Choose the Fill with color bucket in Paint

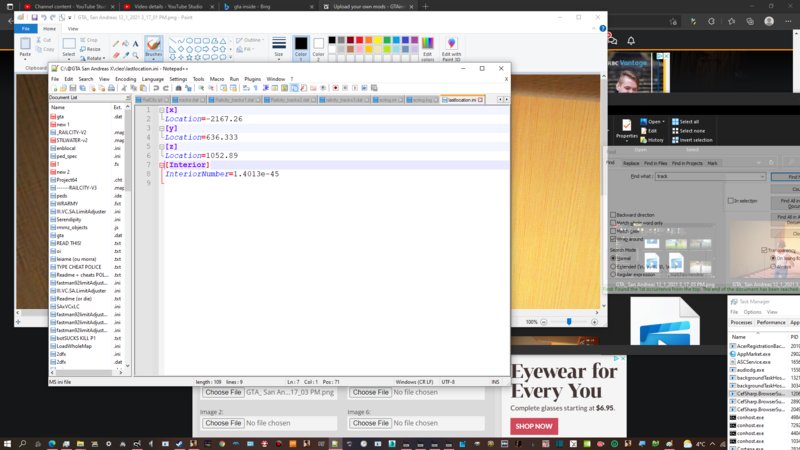pyautogui.click(x=126, y=44)
